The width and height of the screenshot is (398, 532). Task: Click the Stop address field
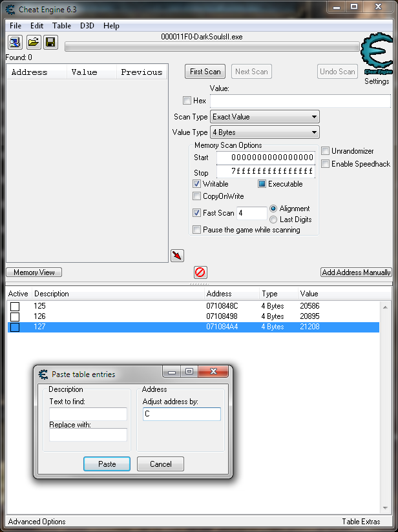pos(266,171)
